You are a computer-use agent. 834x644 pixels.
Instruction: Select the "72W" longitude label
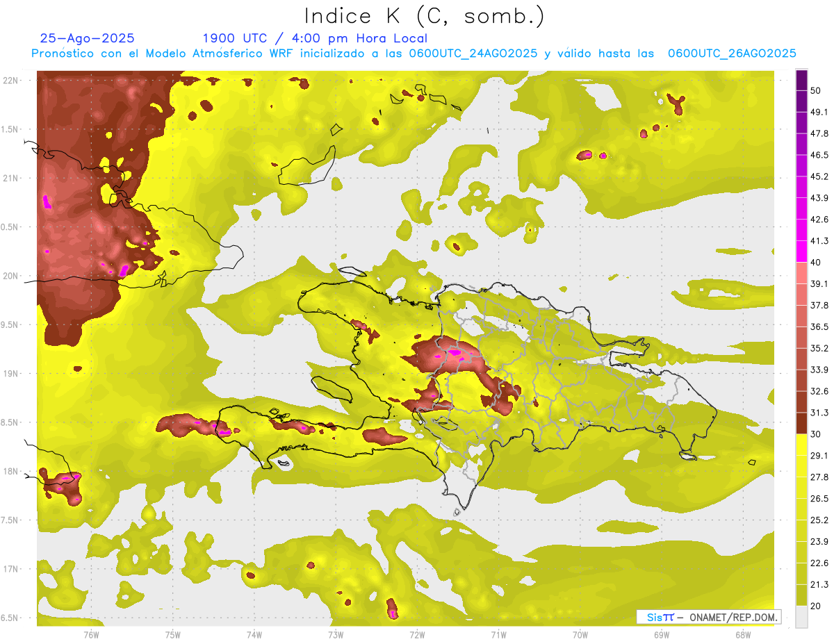[417, 634]
